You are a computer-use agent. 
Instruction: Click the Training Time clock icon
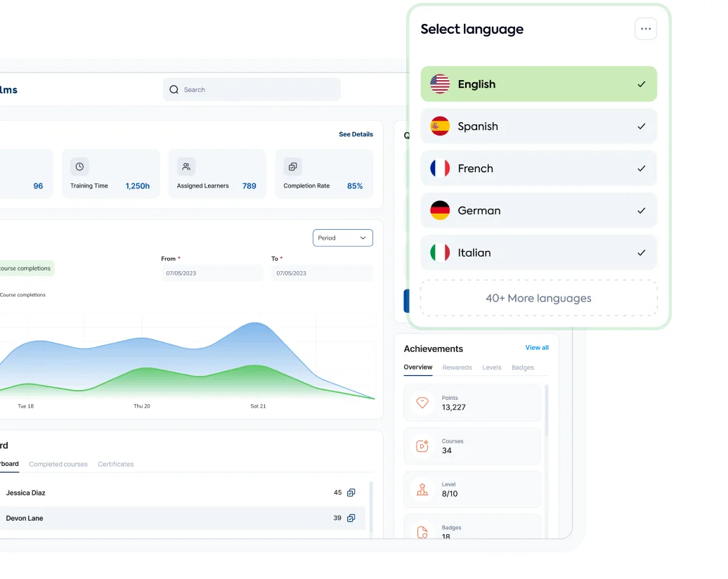(x=79, y=167)
